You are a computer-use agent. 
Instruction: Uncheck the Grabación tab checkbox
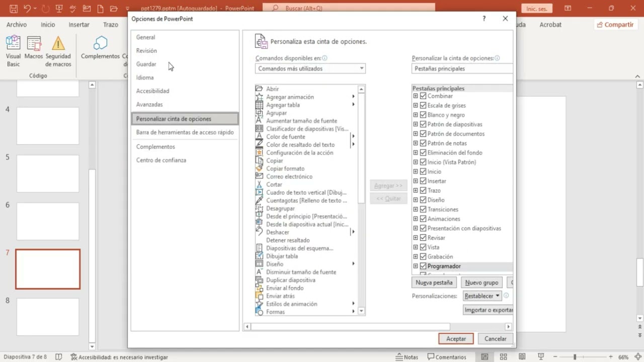[x=423, y=256]
